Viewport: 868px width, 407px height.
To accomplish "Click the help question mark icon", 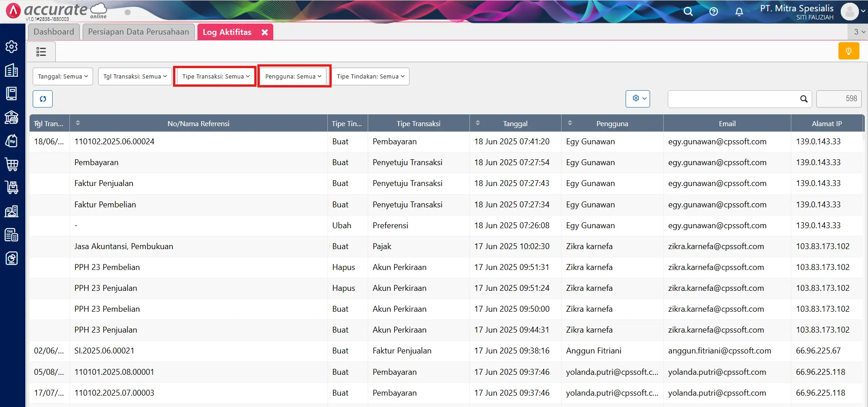I will [x=714, y=12].
